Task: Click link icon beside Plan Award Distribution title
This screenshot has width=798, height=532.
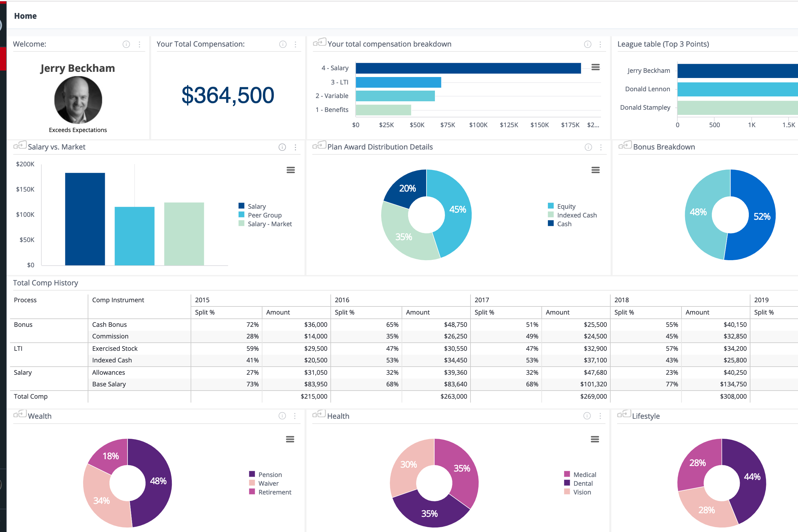Action: [x=319, y=145]
